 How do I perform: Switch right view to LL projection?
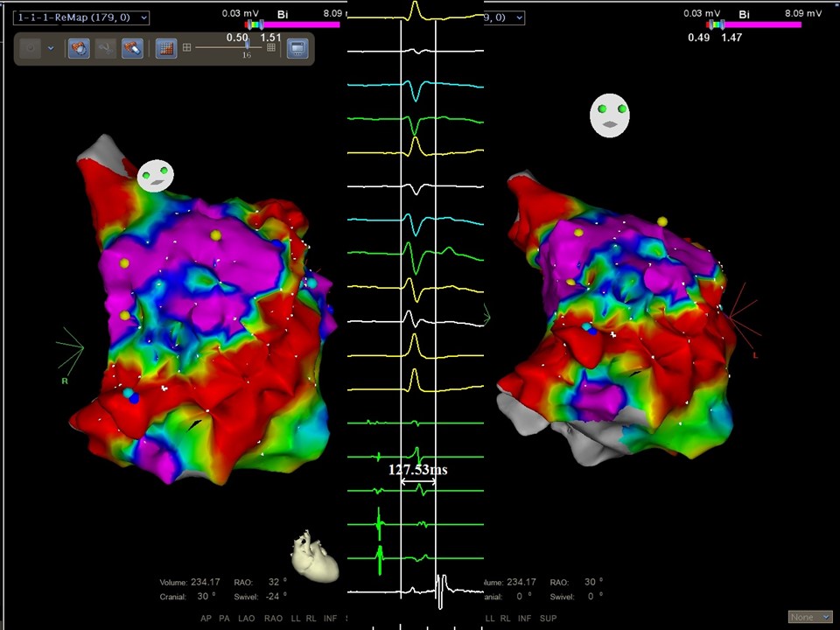pyautogui.click(x=490, y=619)
